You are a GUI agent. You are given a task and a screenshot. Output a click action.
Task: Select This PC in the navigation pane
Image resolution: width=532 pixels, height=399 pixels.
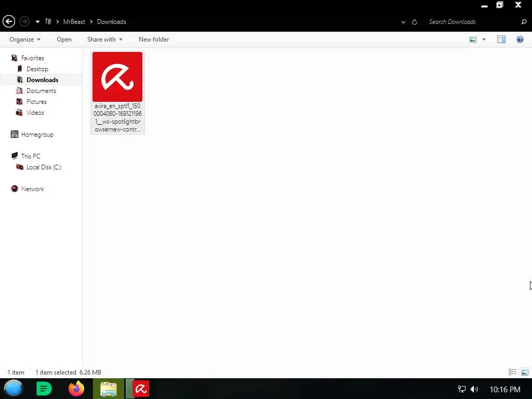[31, 156]
